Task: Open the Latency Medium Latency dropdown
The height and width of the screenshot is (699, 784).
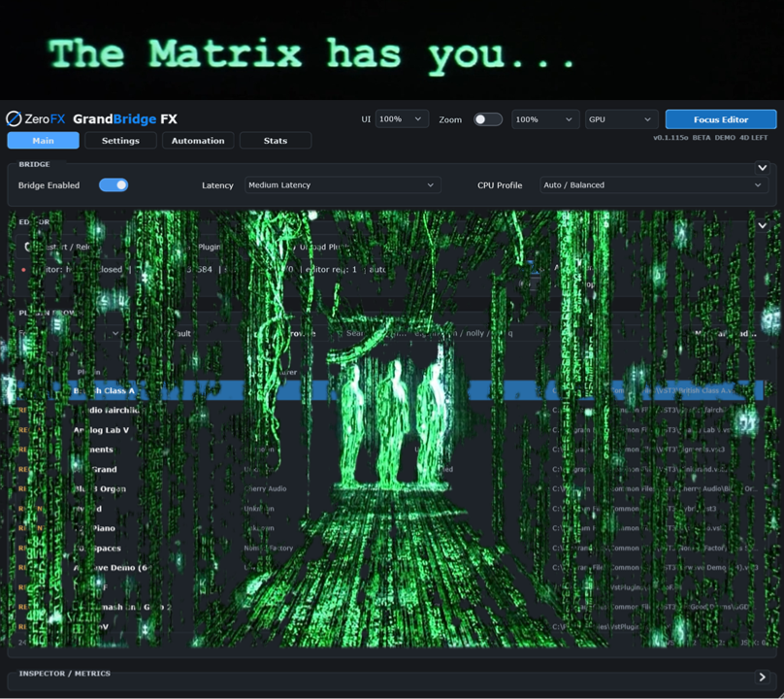Action: tap(343, 185)
